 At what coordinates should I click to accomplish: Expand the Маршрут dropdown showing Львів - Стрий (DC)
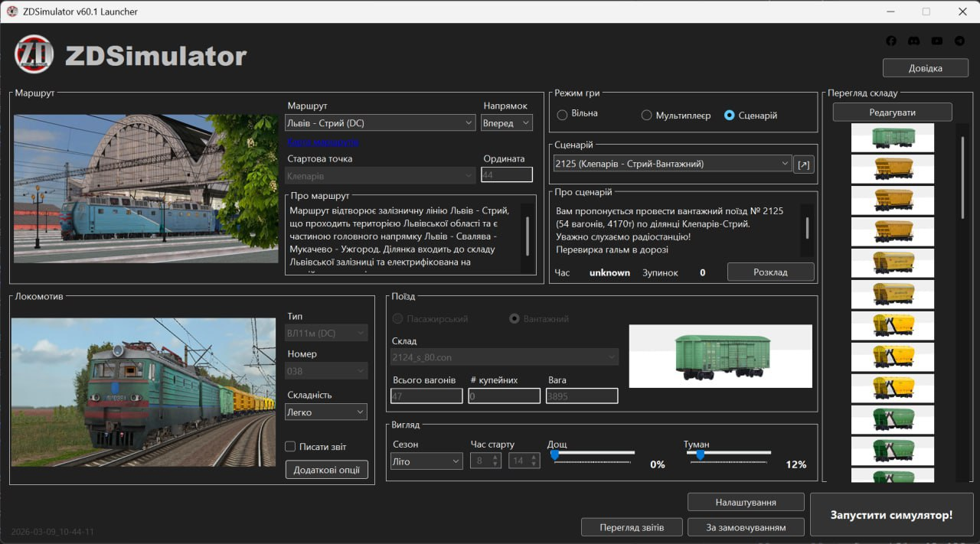coord(381,123)
